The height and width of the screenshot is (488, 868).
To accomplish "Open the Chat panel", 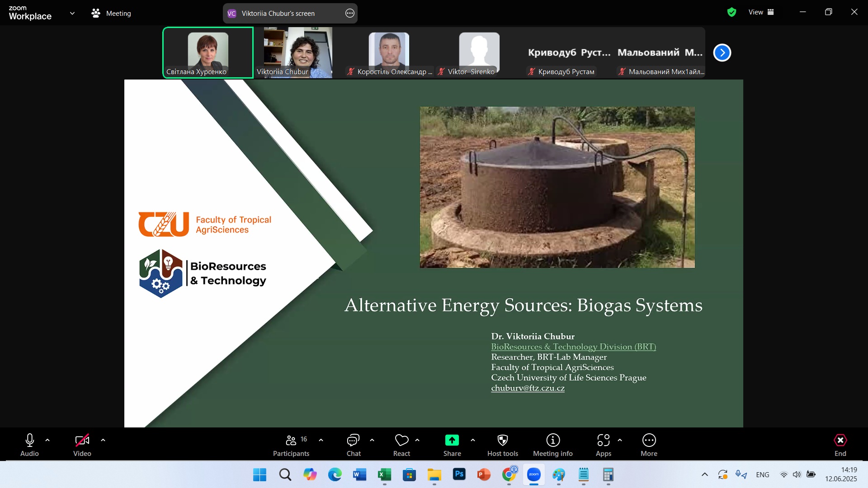I will click(x=354, y=445).
